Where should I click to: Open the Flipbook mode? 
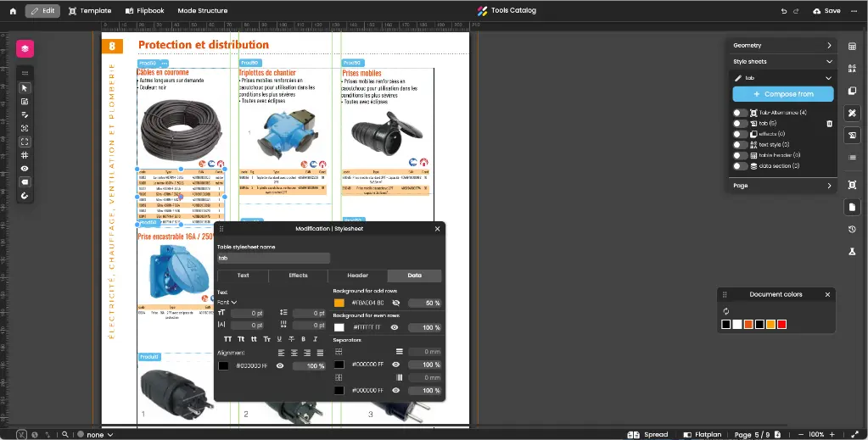144,11
